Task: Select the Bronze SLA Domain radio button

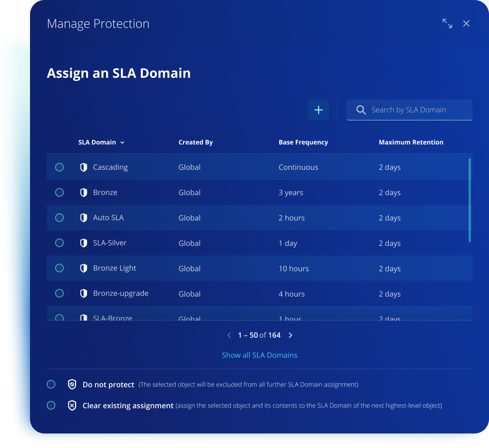Action: click(59, 192)
